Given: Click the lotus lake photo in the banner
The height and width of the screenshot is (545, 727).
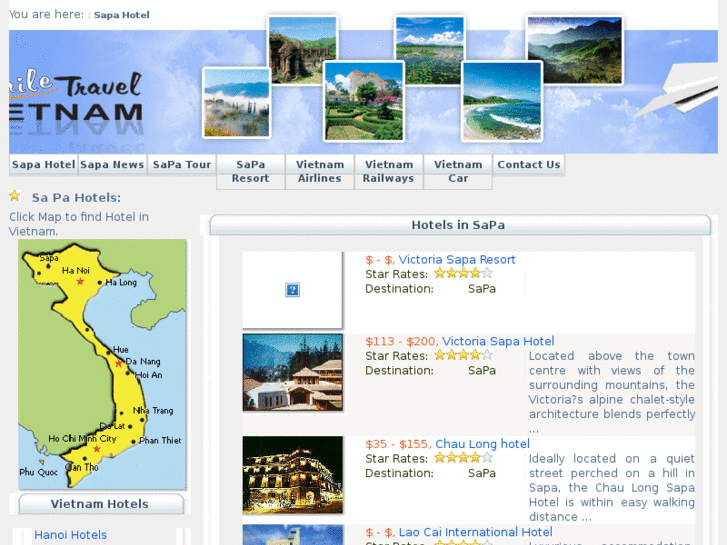Looking at the screenshot, I should [x=430, y=50].
